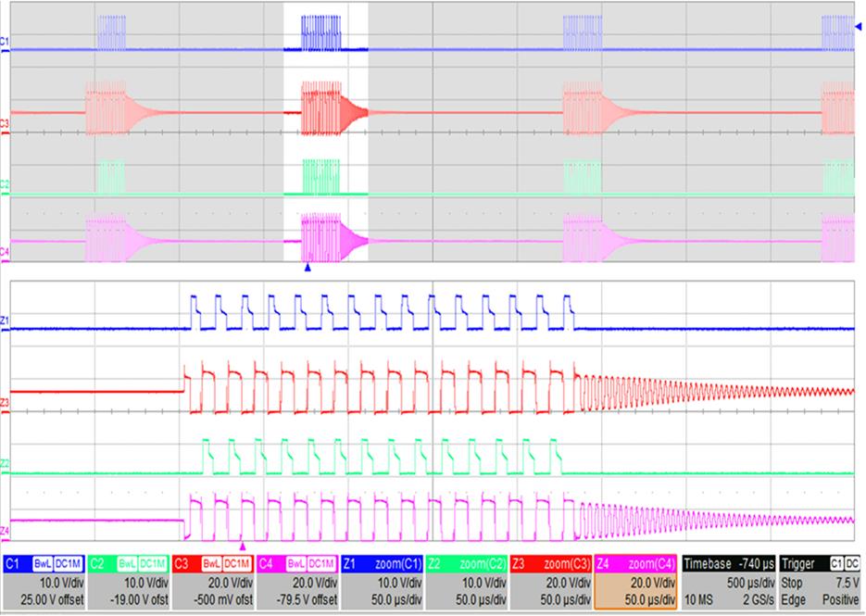Select the Z3 zoom(C3) descriptor

[x=550, y=582]
